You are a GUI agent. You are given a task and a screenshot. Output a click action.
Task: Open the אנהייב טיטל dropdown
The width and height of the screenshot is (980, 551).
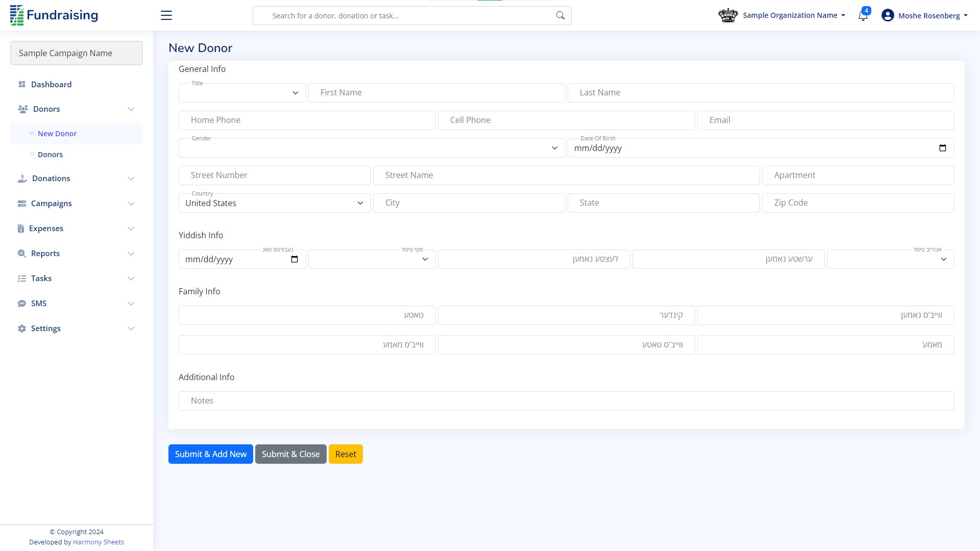pos(891,259)
